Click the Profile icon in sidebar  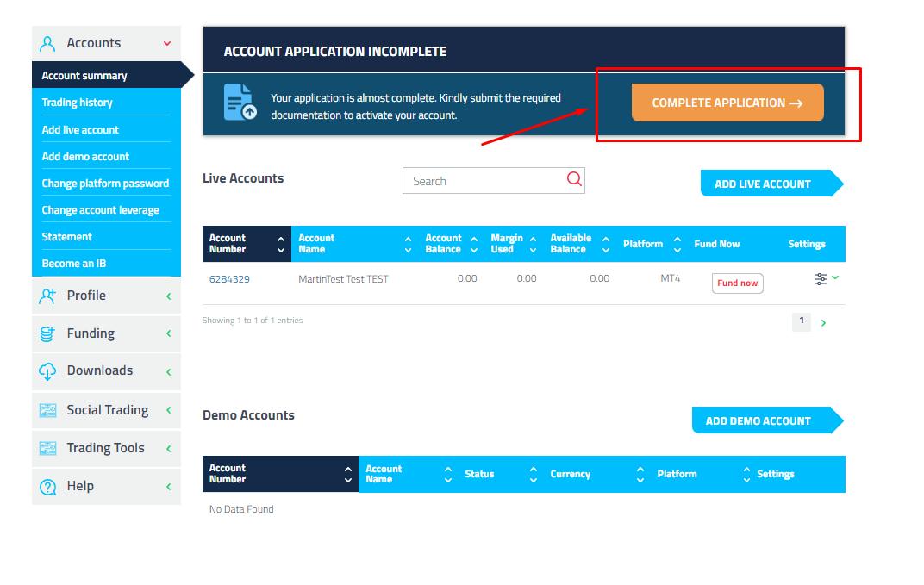(48, 296)
